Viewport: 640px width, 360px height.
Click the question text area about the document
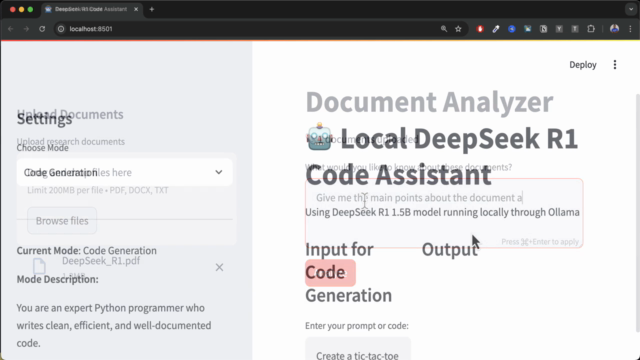pos(444,213)
